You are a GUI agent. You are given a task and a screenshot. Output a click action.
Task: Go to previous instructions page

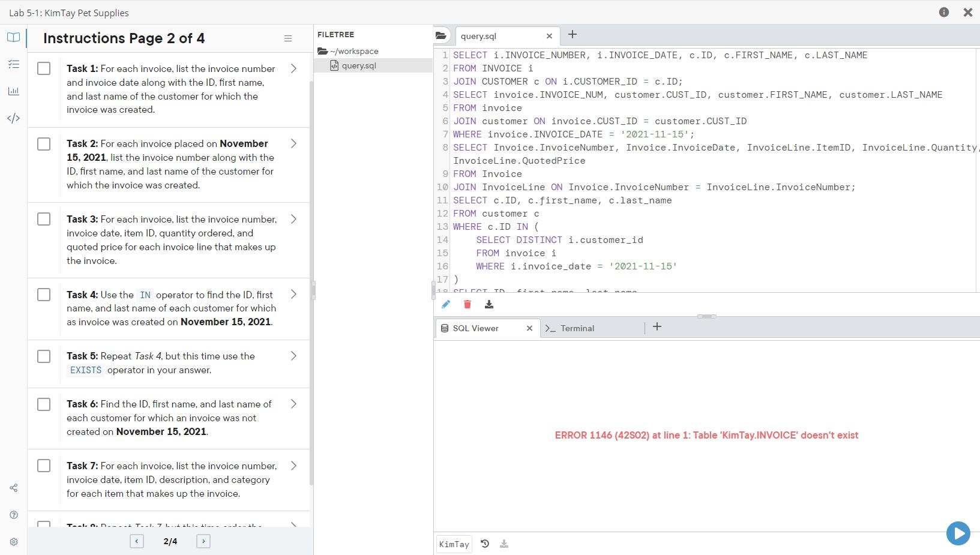137,541
